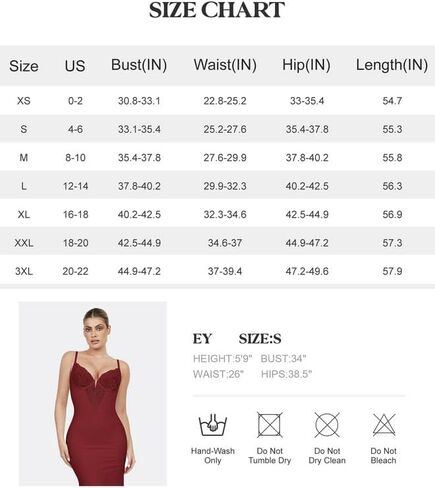
Task: Select the Size column header
Action: click(x=24, y=66)
